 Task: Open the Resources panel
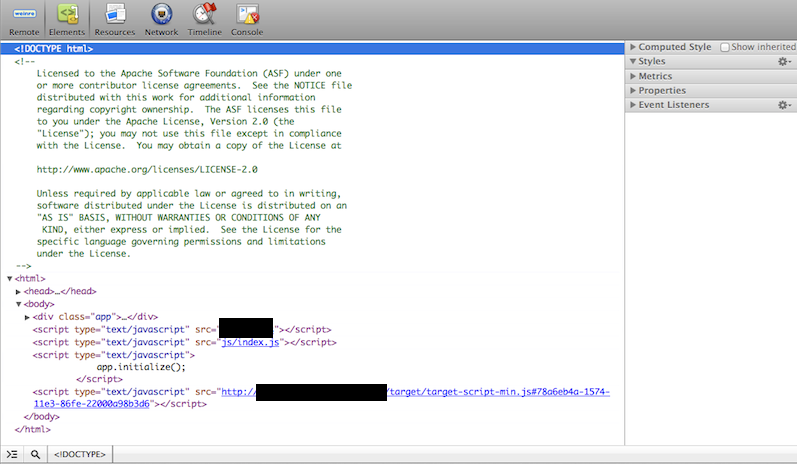click(115, 19)
